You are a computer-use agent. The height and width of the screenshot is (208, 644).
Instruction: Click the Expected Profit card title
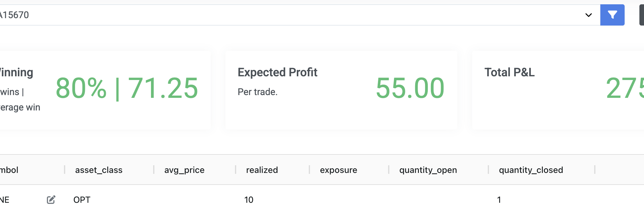tap(277, 72)
